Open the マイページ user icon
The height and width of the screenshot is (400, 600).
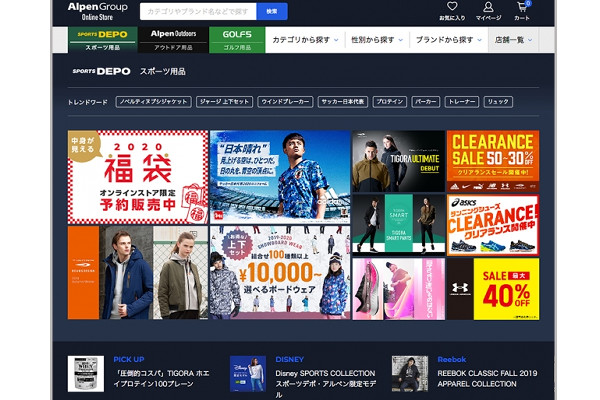click(x=489, y=10)
